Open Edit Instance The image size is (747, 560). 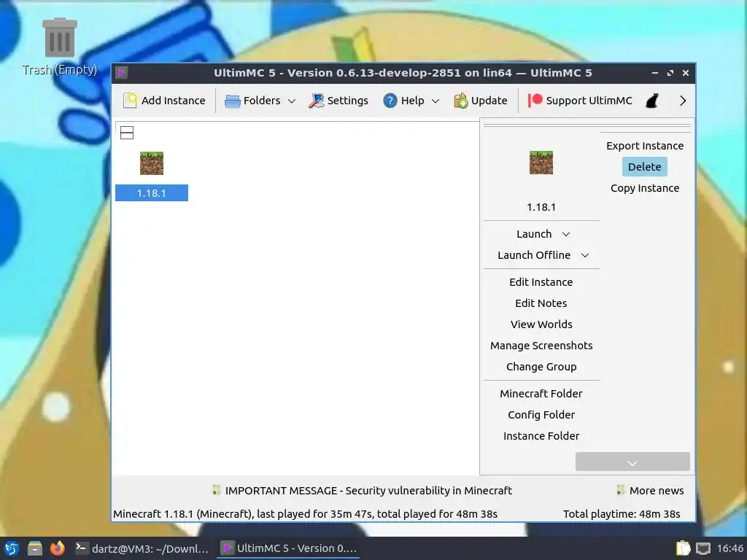click(x=541, y=282)
